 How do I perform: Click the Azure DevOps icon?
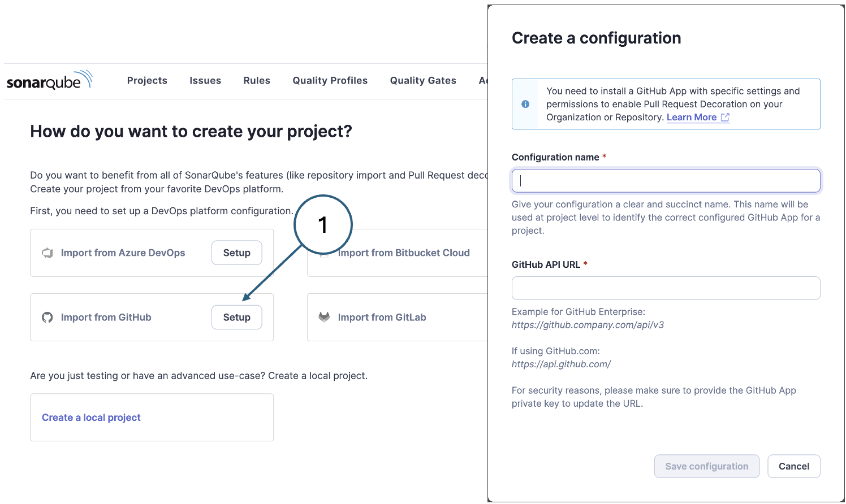click(x=48, y=253)
